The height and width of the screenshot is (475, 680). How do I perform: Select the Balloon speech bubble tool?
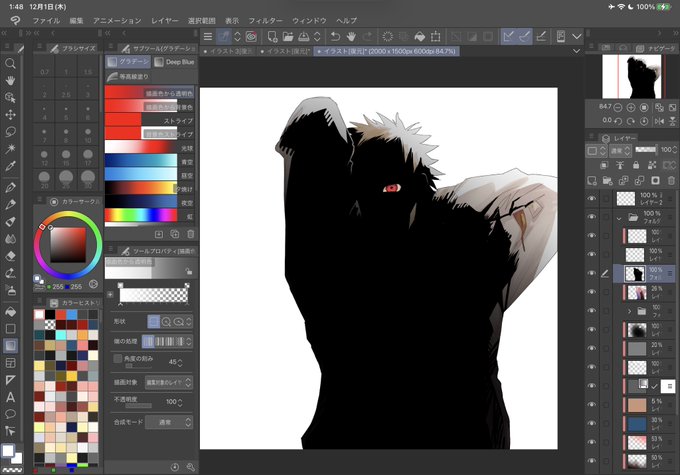(x=10, y=414)
